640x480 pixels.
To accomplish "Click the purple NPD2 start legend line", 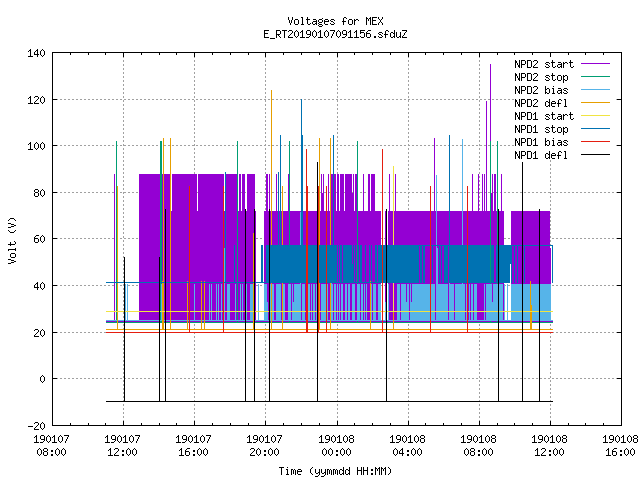I will [x=596, y=64].
